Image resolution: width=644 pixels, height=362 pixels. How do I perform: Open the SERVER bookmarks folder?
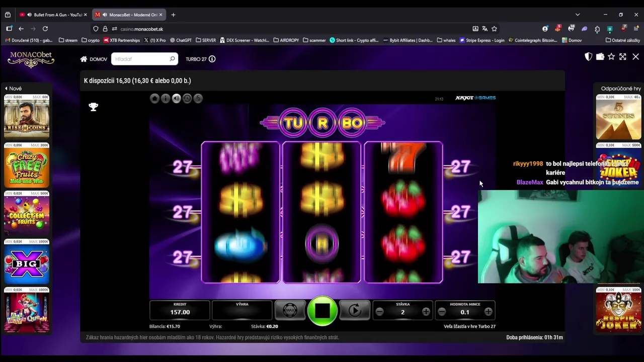206,40
